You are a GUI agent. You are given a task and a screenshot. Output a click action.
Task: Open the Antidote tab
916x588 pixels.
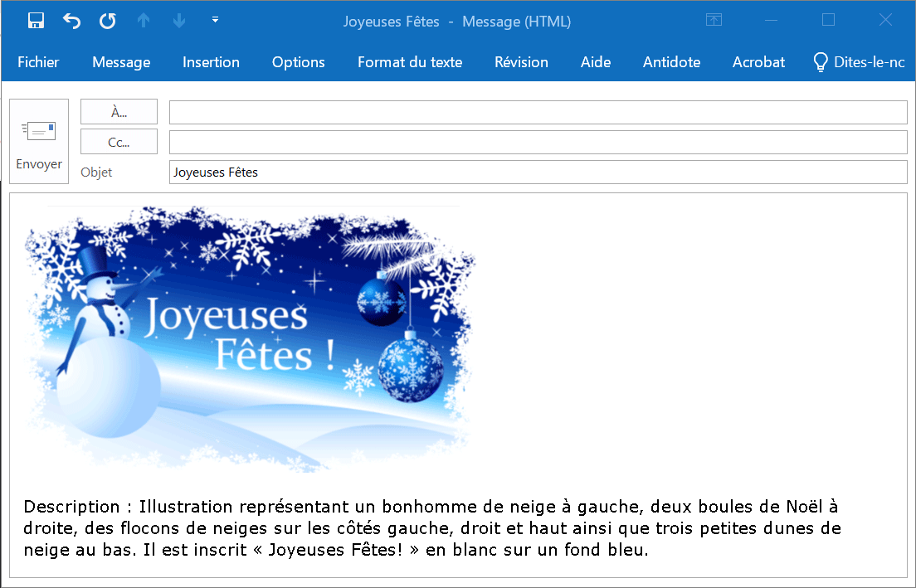(671, 62)
